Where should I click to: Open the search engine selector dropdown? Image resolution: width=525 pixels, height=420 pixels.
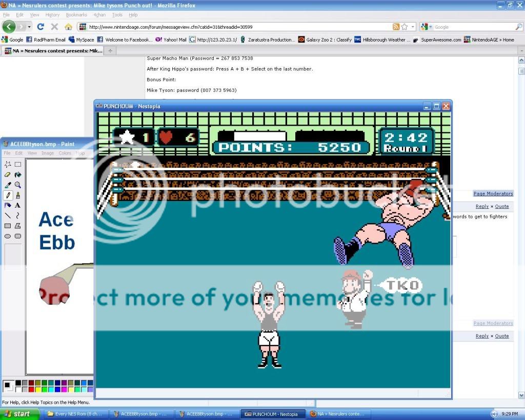(x=426, y=27)
